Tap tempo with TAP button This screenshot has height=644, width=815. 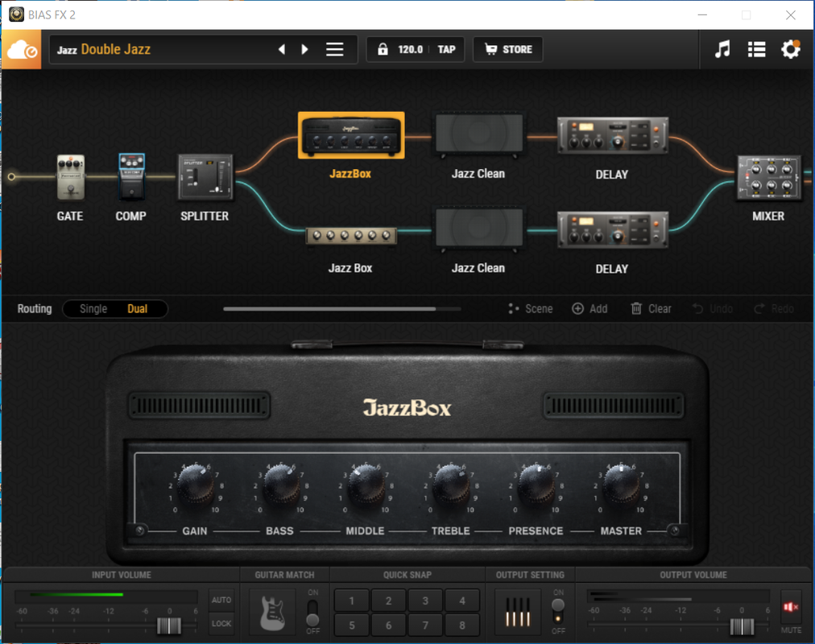click(446, 49)
